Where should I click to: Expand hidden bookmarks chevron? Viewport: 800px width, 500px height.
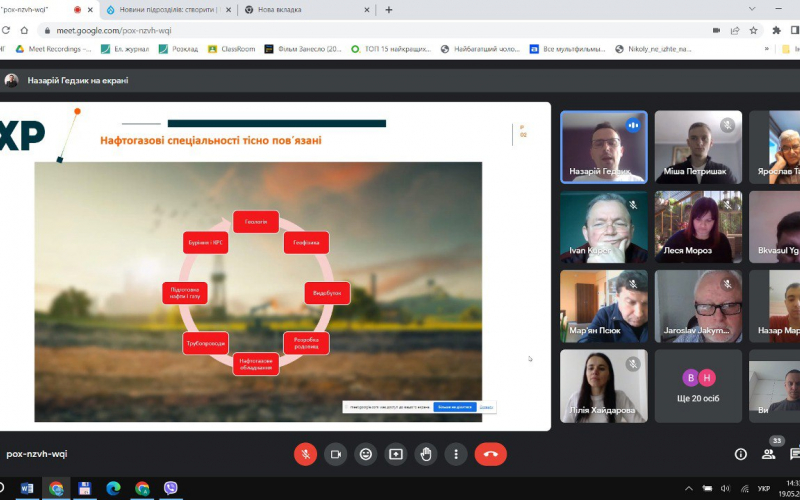(x=766, y=49)
